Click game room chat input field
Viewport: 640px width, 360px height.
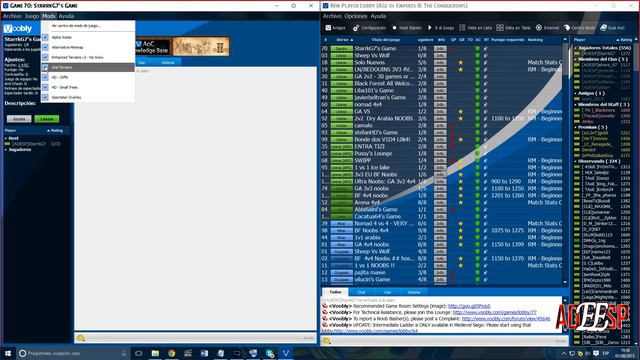(196, 338)
